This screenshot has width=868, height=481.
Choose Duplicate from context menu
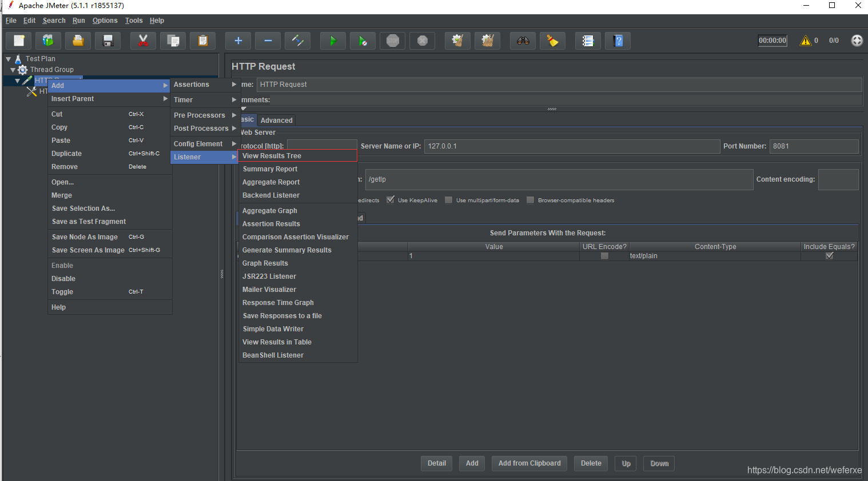pyautogui.click(x=109, y=154)
